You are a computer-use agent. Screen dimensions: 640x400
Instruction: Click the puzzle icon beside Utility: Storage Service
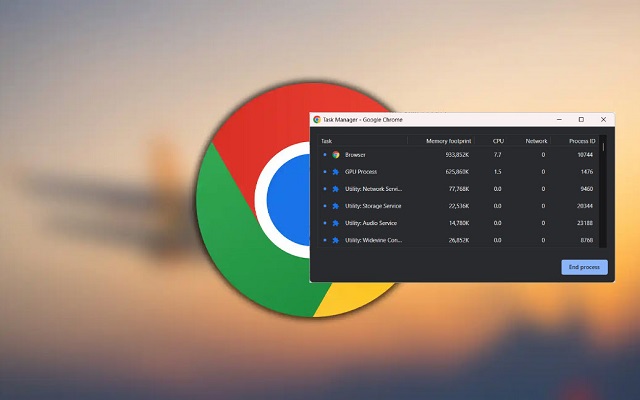[336, 206]
